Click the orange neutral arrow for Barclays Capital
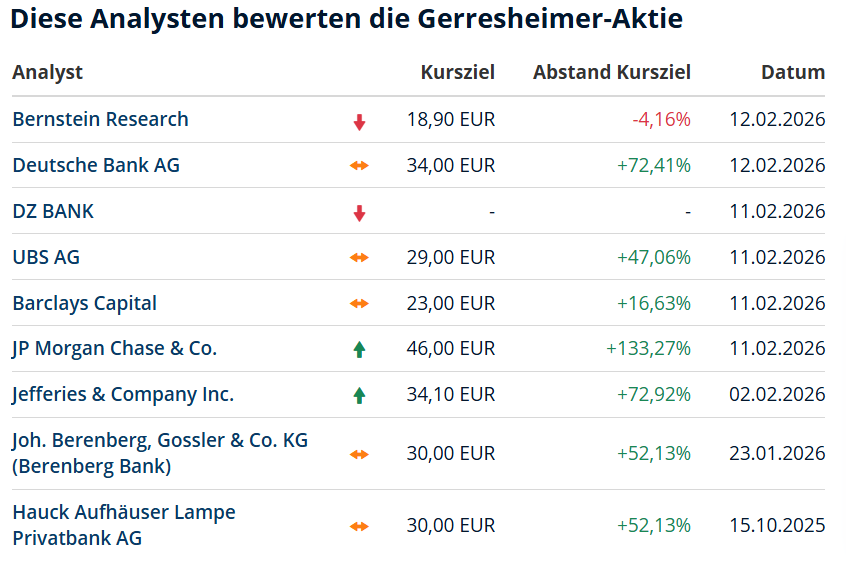Screen dimensions: 846x561 359,304
